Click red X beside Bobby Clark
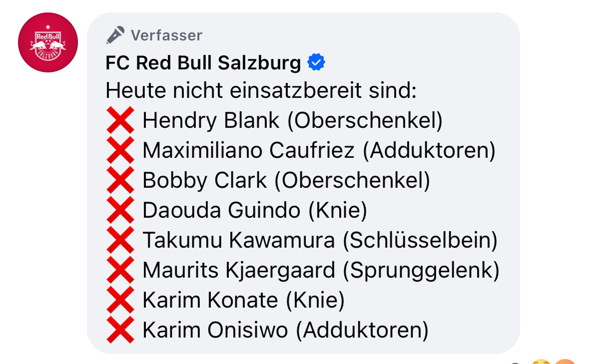 tap(120, 180)
